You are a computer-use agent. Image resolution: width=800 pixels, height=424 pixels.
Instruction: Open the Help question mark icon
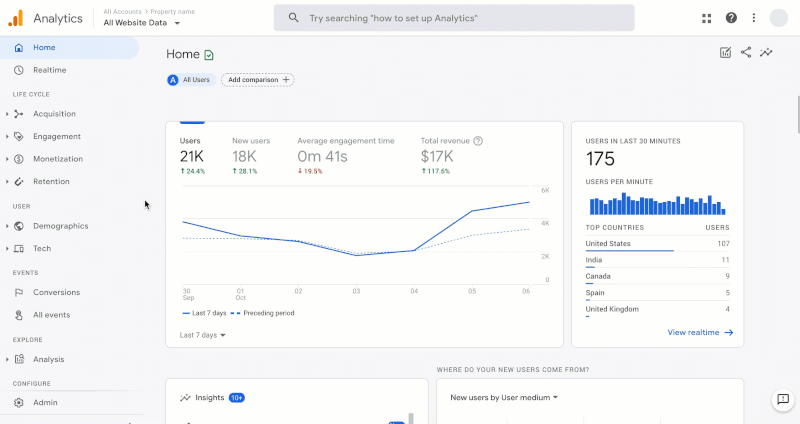[731, 18]
